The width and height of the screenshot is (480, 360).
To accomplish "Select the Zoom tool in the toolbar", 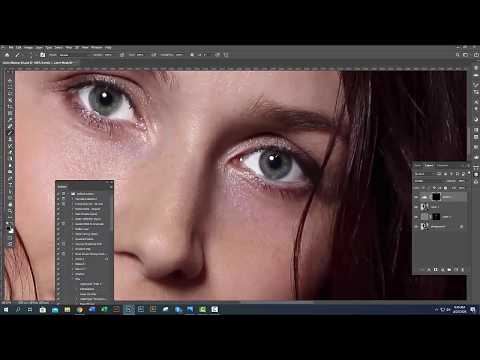I will pyautogui.click(x=10, y=211).
